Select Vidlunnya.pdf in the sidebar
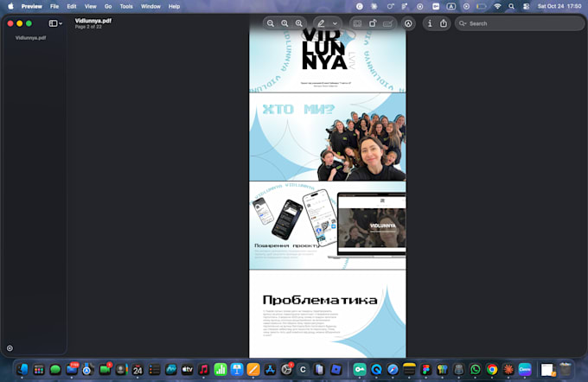The width and height of the screenshot is (588, 382). pos(31,38)
